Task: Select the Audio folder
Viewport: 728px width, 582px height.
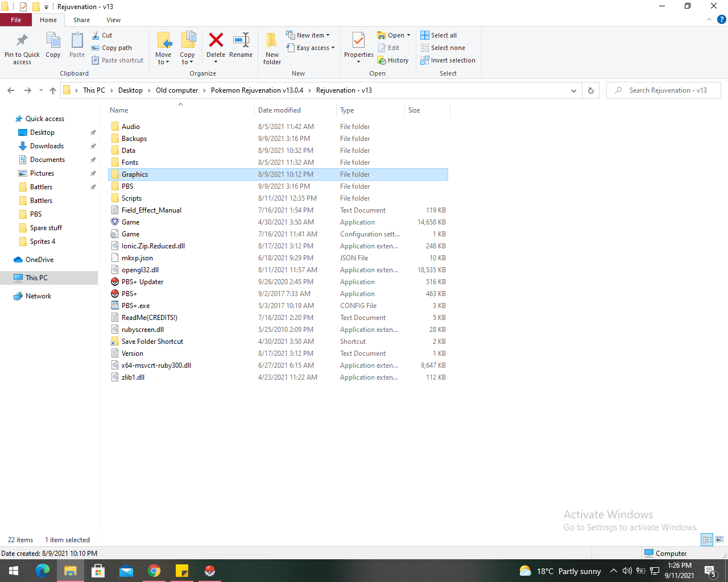Action: click(130, 127)
